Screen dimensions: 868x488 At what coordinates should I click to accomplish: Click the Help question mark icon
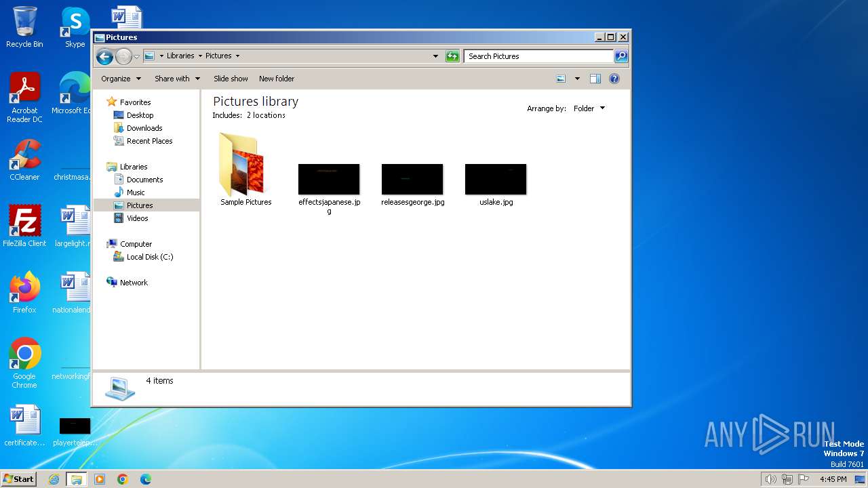click(x=614, y=79)
